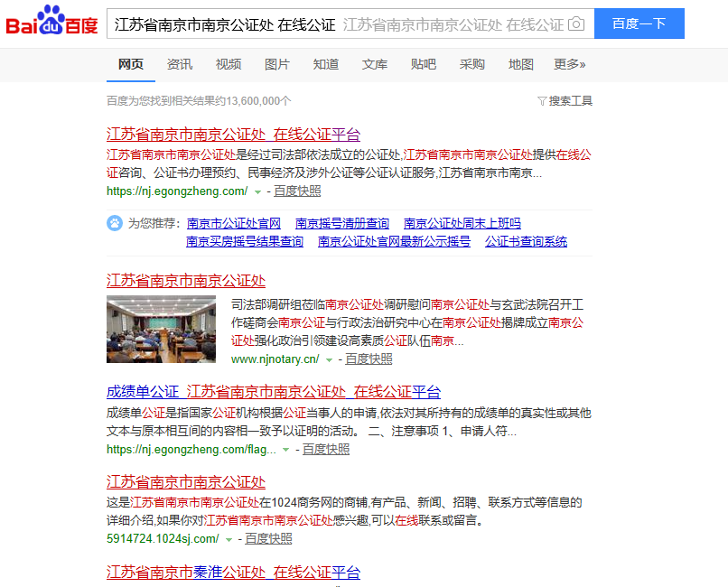Click result count text 13,600,000个
The height and width of the screenshot is (587, 728).
[x=258, y=101]
